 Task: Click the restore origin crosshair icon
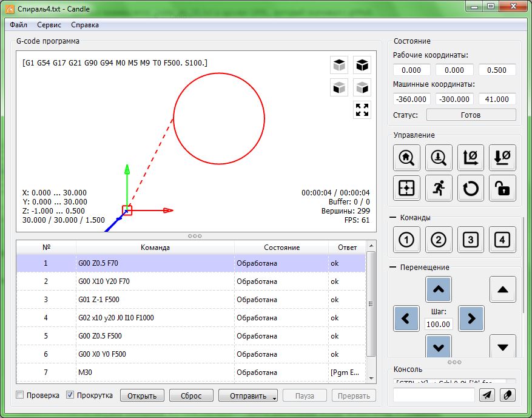[406, 188]
